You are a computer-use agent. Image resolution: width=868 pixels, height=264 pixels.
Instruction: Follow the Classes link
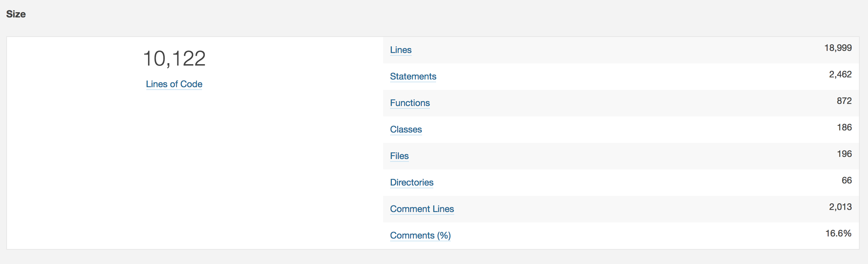406,129
